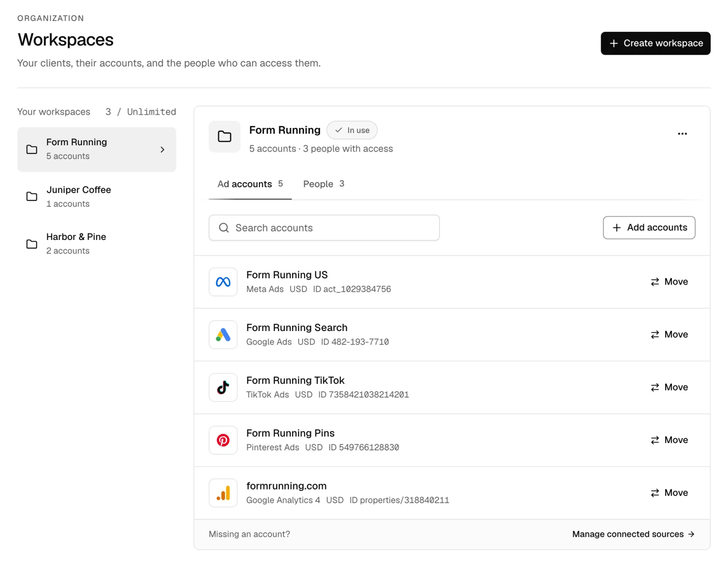Click the arrow beside Manage connected sources
The image size is (728, 571).
pos(691,534)
